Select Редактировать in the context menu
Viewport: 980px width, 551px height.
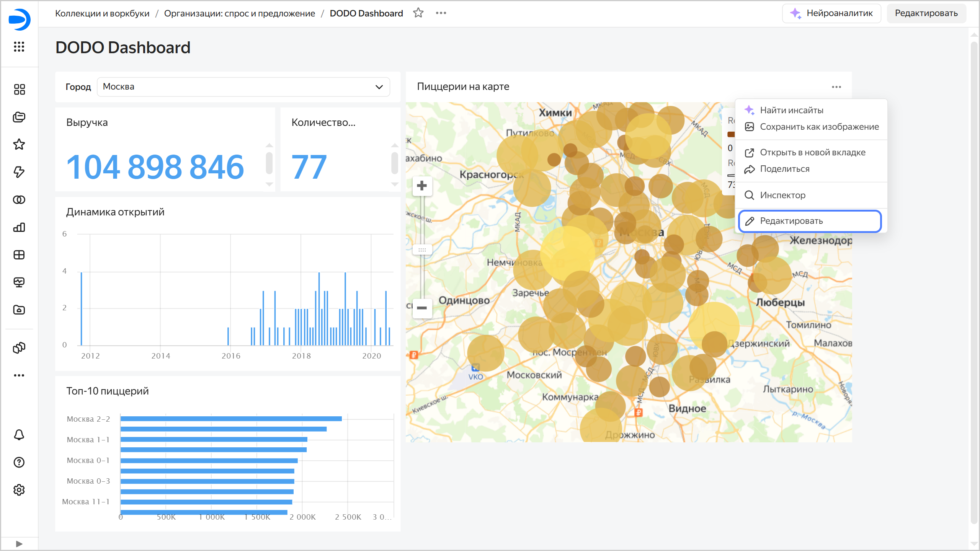(791, 221)
